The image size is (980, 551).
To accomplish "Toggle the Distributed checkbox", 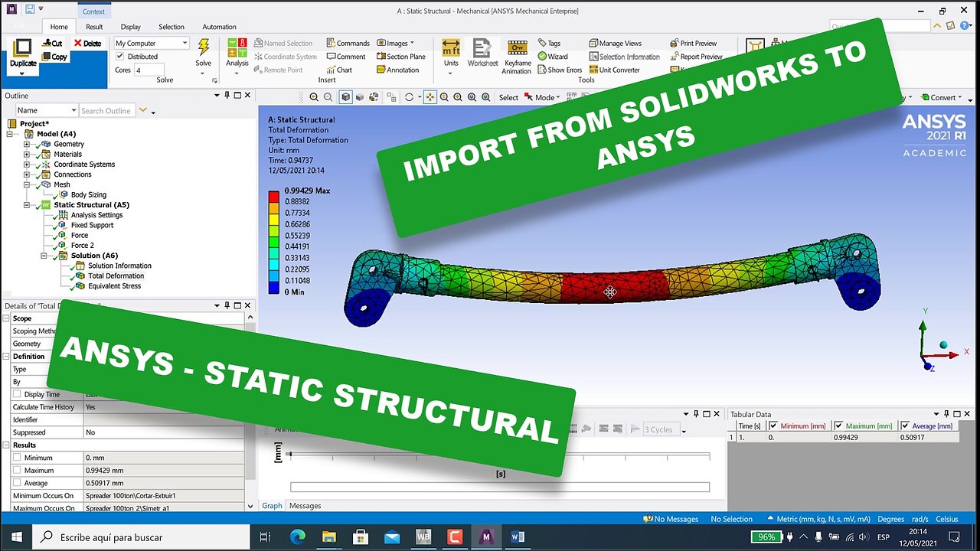I will click(119, 57).
